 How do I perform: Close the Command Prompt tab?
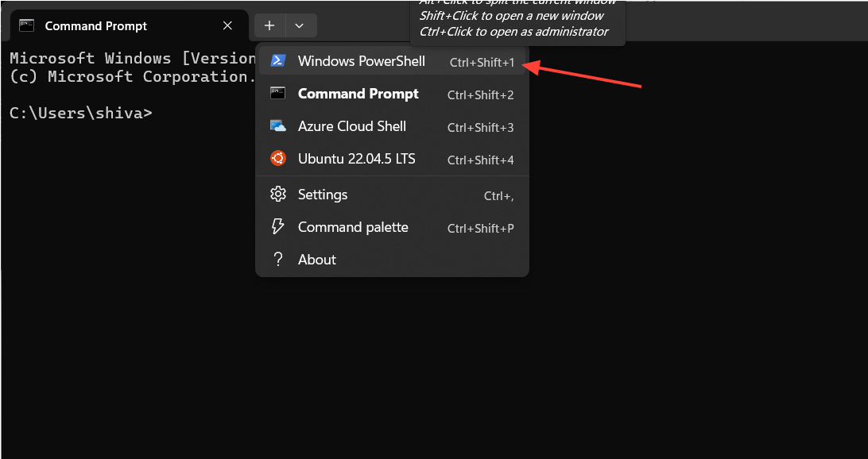point(227,25)
